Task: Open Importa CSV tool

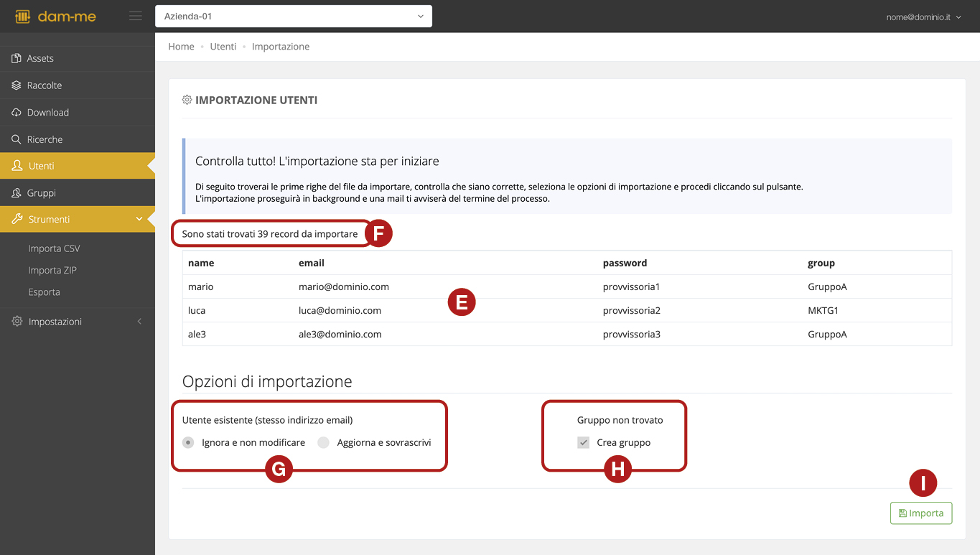Action: (55, 248)
